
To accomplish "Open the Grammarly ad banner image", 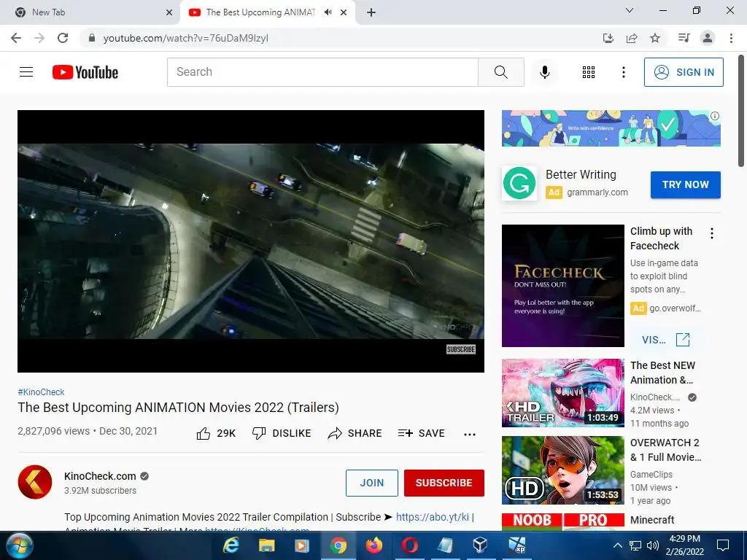I will point(611,128).
